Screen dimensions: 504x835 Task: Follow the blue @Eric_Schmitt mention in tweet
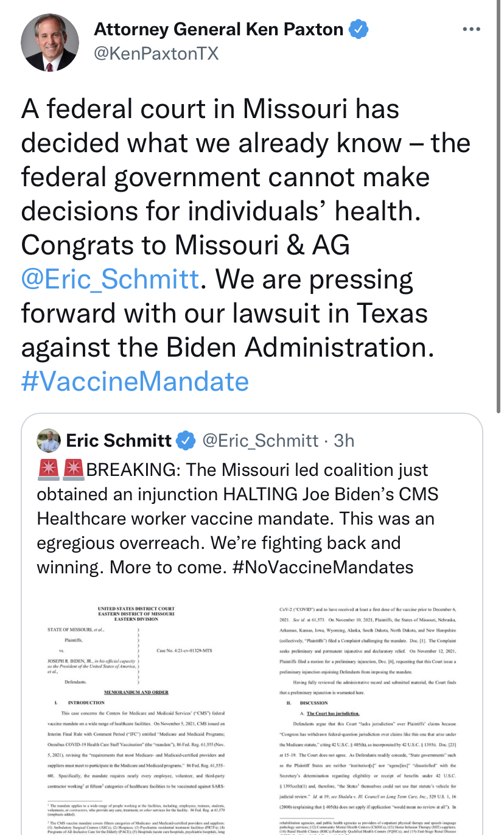110,279
